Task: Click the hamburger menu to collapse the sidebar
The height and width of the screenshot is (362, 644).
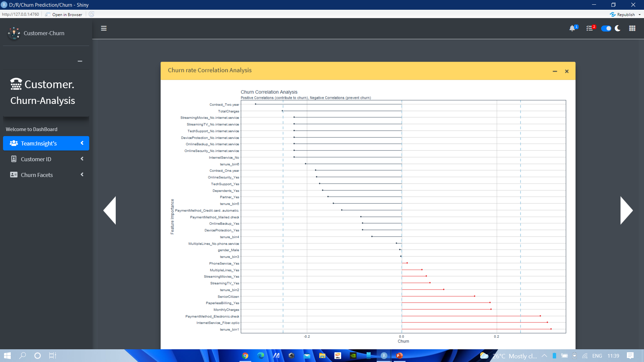Action: coord(104,28)
